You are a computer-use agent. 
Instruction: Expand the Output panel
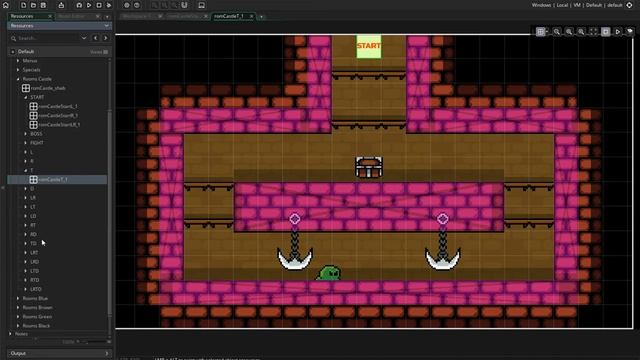[x=107, y=353]
